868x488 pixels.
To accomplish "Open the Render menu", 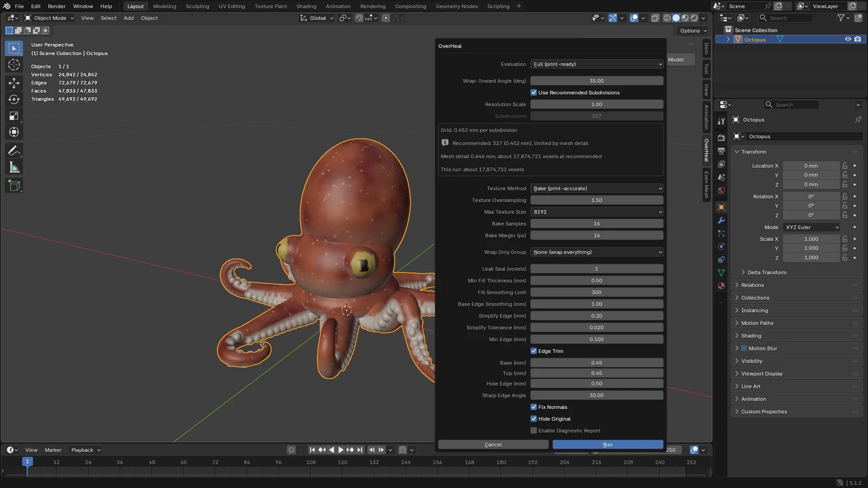I will point(56,6).
